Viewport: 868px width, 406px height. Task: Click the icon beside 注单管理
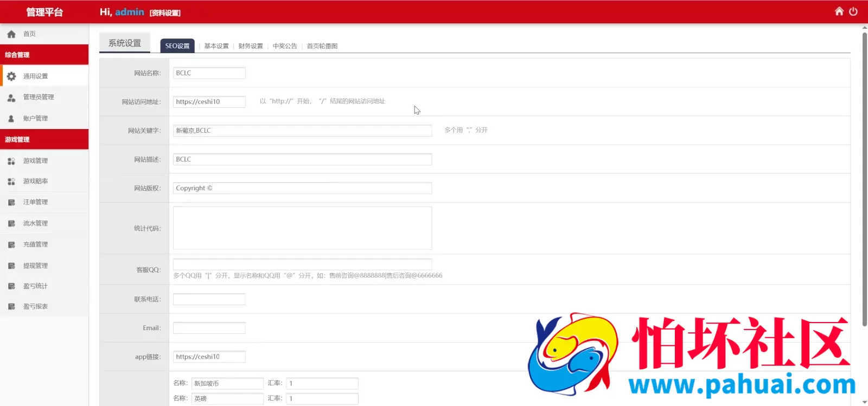pyautogui.click(x=11, y=202)
